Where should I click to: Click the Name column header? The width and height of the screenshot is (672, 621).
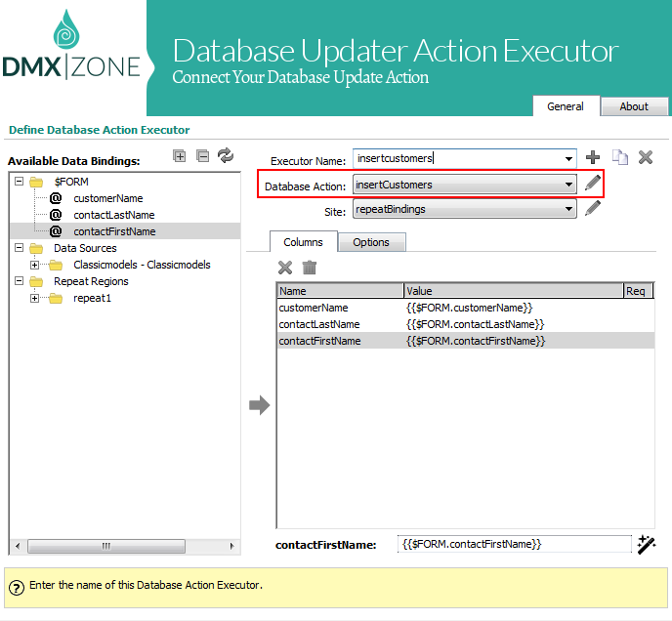tap(340, 291)
